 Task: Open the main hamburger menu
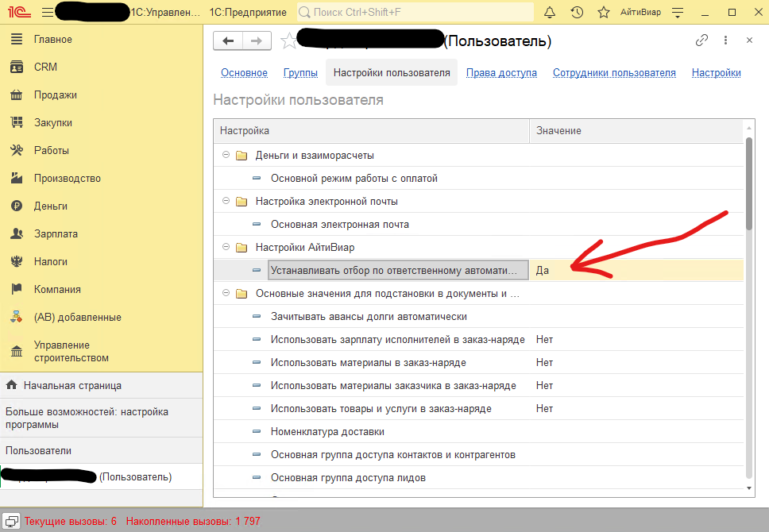(48, 12)
